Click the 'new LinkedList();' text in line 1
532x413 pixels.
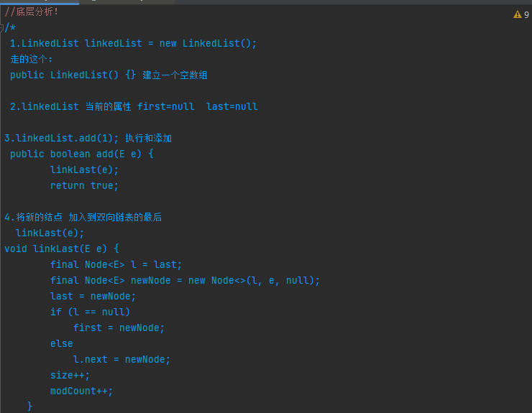click(x=208, y=43)
